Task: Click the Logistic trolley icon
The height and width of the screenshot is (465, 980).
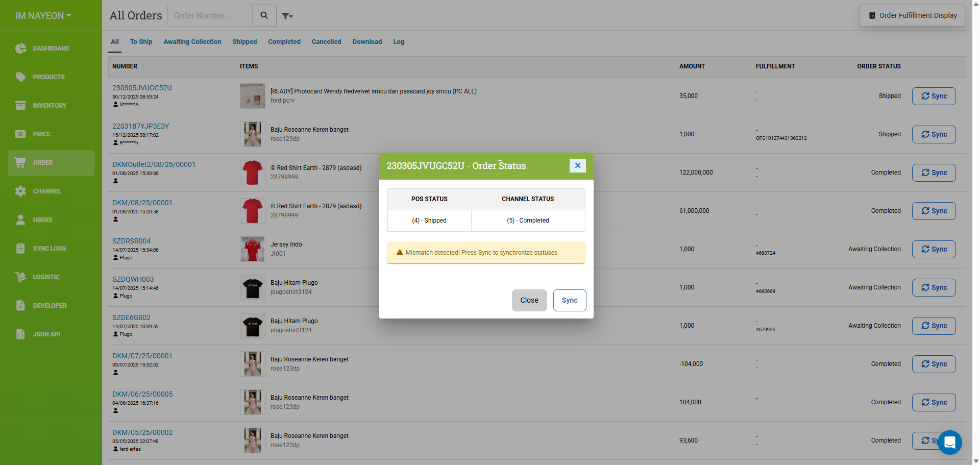Action: [x=20, y=277]
